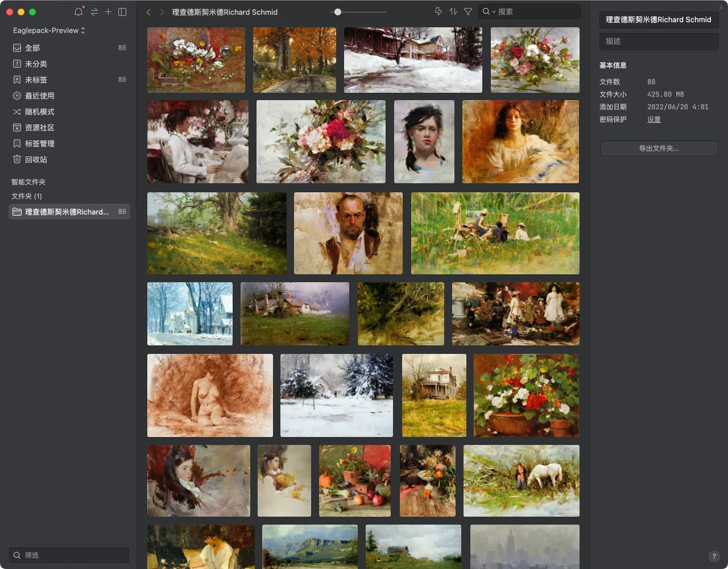The height and width of the screenshot is (569, 728).
Task: Click the 资源社区 download icon
Action: pyautogui.click(x=17, y=127)
